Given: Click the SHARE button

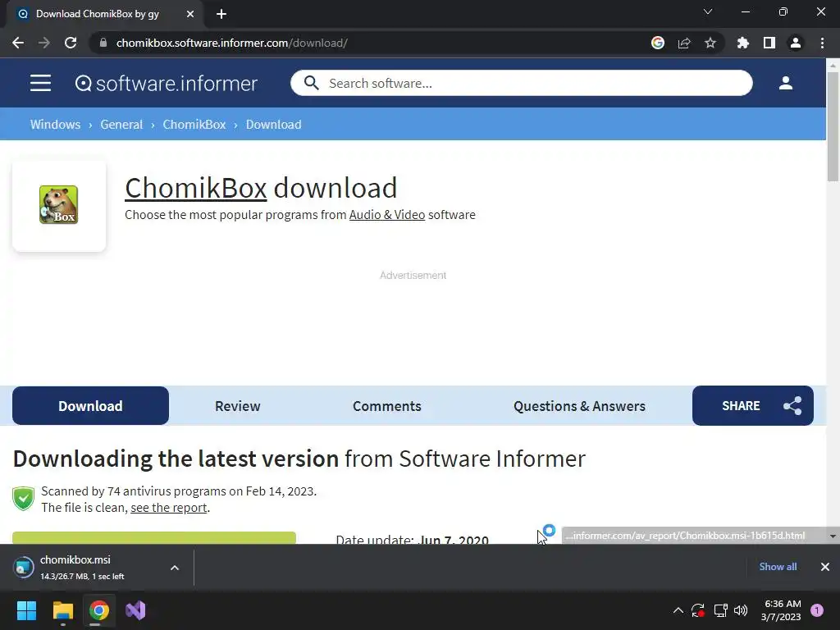Looking at the screenshot, I should pos(753,405).
